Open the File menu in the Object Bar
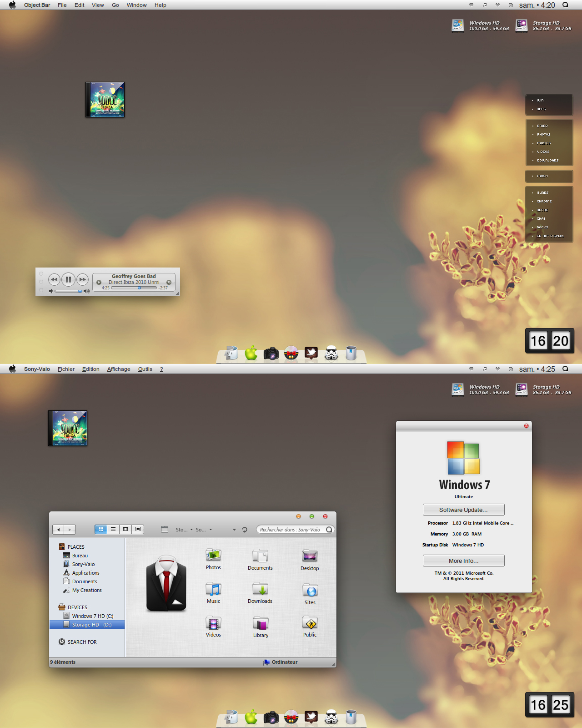 tap(62, 5)
